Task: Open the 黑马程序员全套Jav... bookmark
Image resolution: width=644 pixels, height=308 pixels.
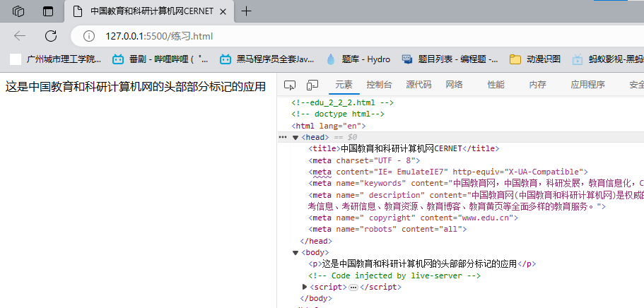Action: (267, 59)
